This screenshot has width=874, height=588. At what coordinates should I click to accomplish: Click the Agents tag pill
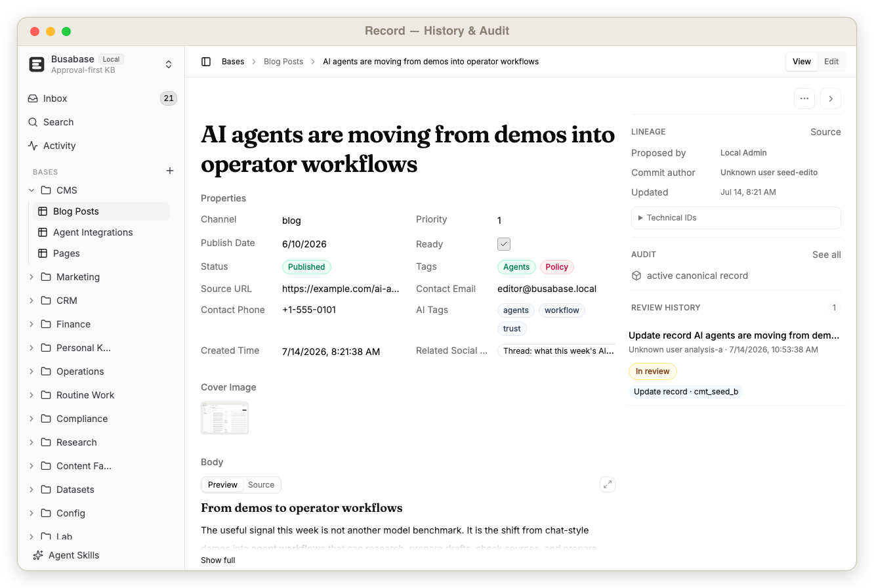tap(516, 267)
